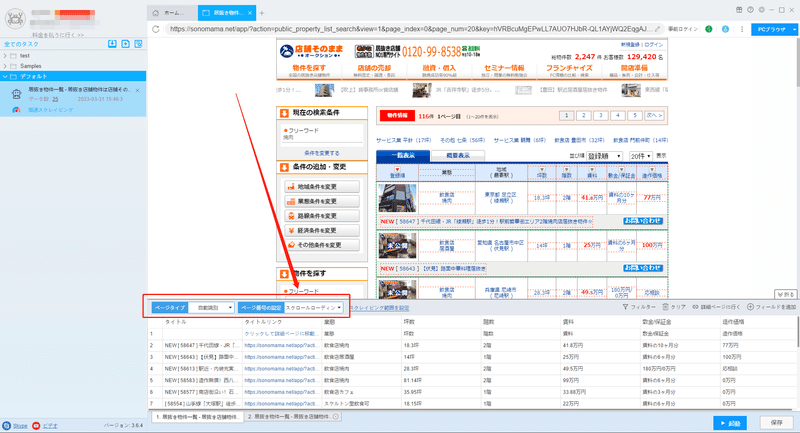This screenshot has width=800, height=433.
Task: Click the 料金を払うに行く link
Action: (58, 35)
